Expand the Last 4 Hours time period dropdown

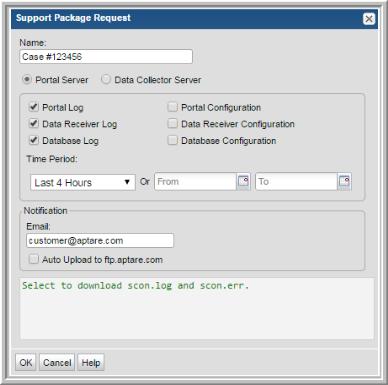tap(83, 182)
